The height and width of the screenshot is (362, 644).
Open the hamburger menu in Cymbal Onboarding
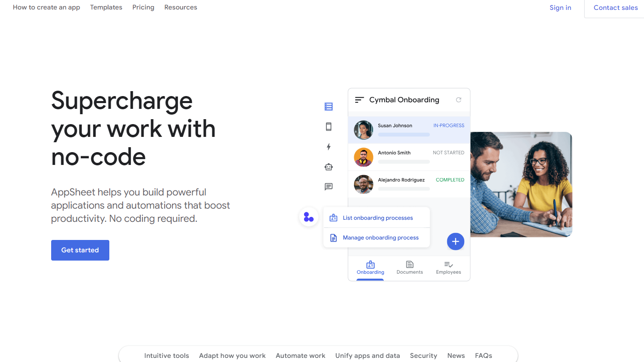click(359, 100)
